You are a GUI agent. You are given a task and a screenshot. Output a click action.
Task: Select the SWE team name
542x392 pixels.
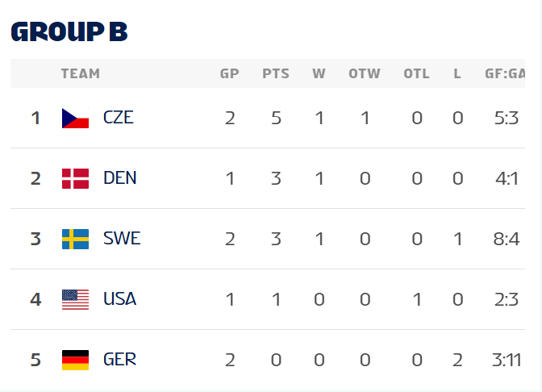(x=121, y=239)
